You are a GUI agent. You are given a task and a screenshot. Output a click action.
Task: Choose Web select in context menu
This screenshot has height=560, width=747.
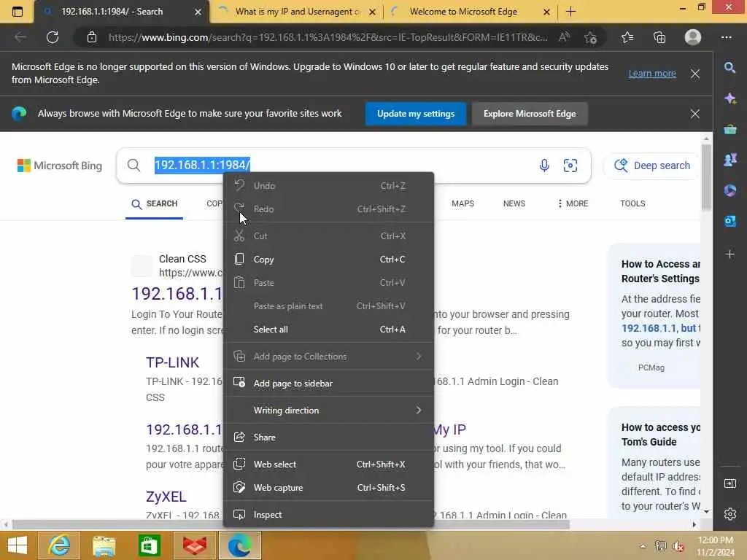329,464
